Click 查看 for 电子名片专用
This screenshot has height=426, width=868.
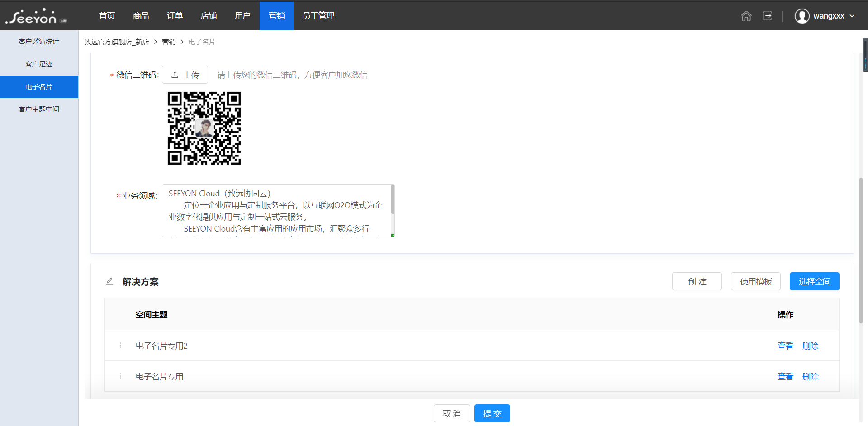point(785,377)
